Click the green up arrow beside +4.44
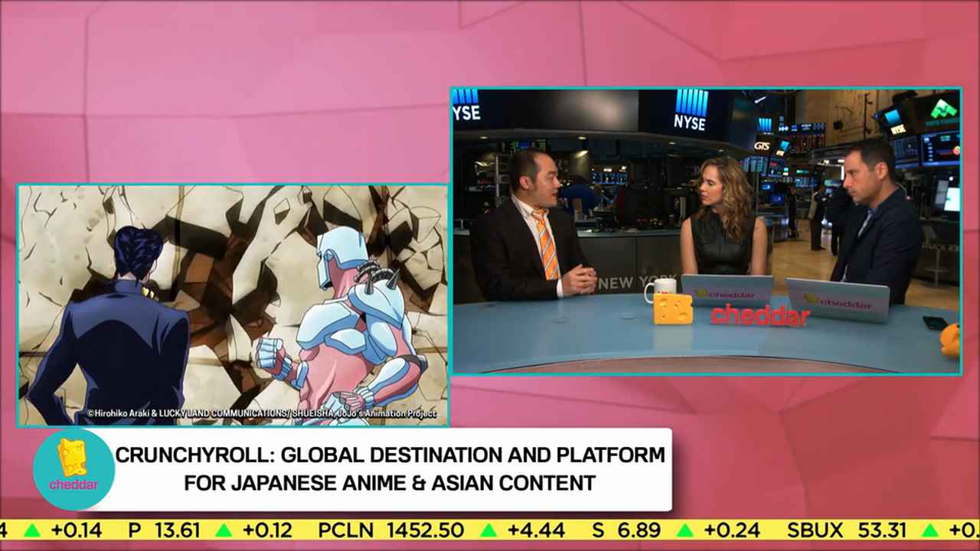Image resolution: width=980 pixels, height=551 pixels. click(x=488, y=530)
